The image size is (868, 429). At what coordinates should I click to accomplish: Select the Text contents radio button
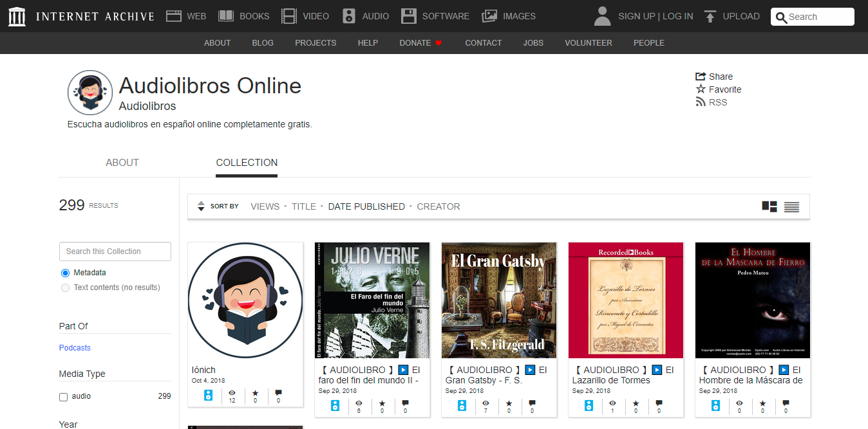(x=65, y=288)
